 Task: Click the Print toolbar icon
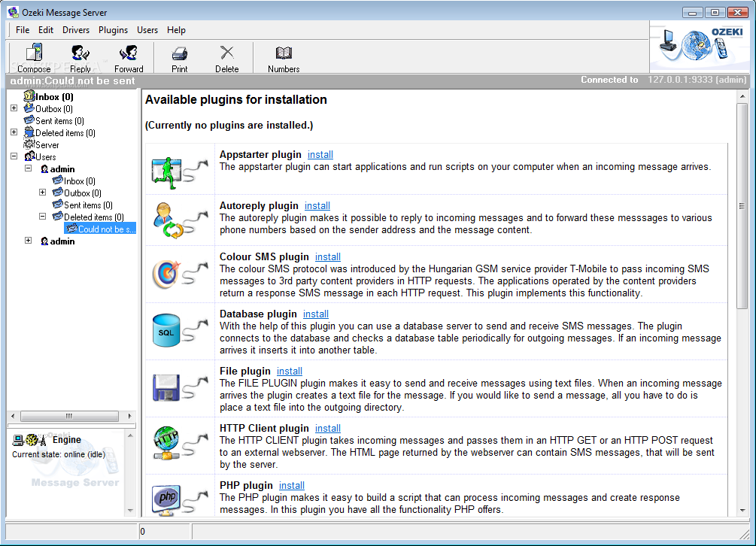179,53
